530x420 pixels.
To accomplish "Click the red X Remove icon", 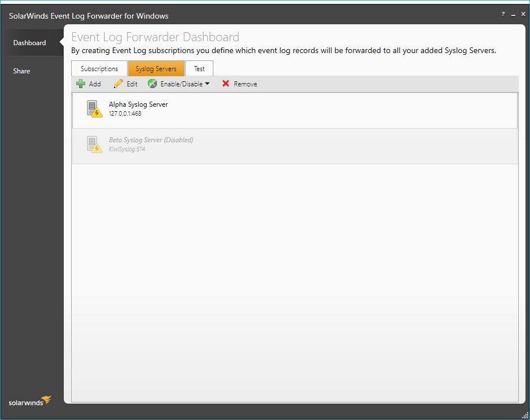I will [x=226, y=84].
